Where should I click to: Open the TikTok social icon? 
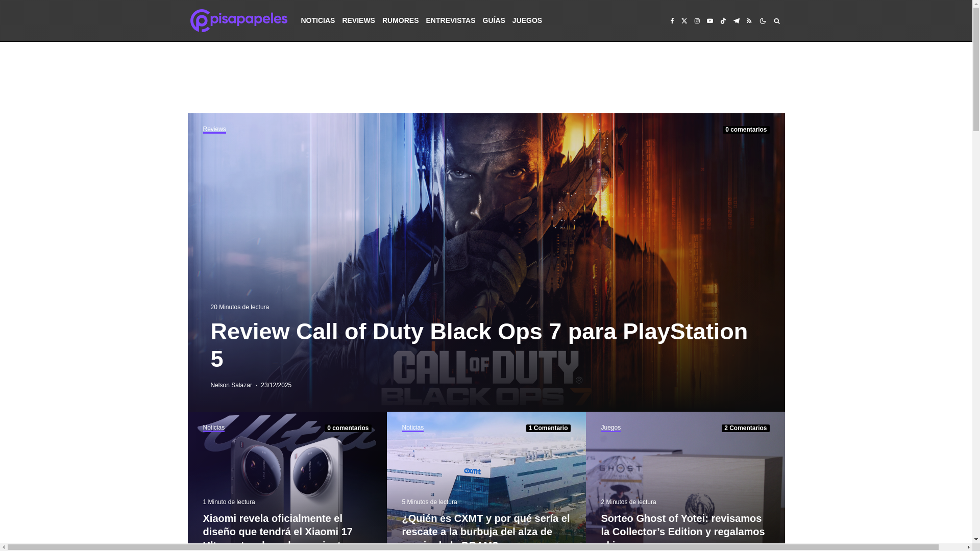tap(723, 21)
